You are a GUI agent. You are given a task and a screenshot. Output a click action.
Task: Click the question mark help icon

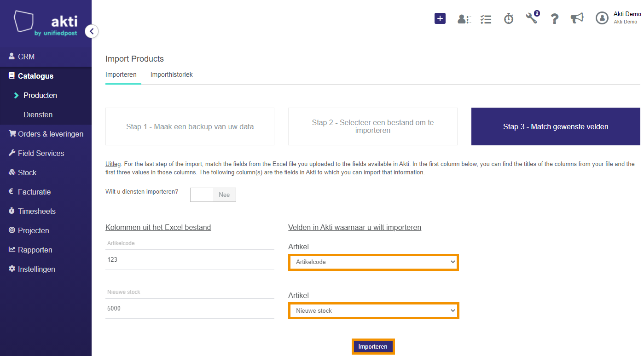coord(555,18)
